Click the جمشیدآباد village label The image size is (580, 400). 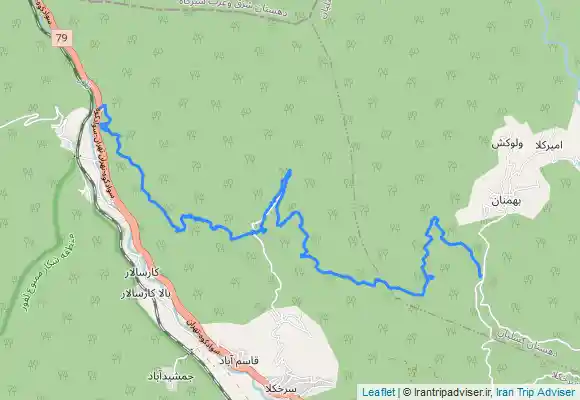click(x=171, y=376)
